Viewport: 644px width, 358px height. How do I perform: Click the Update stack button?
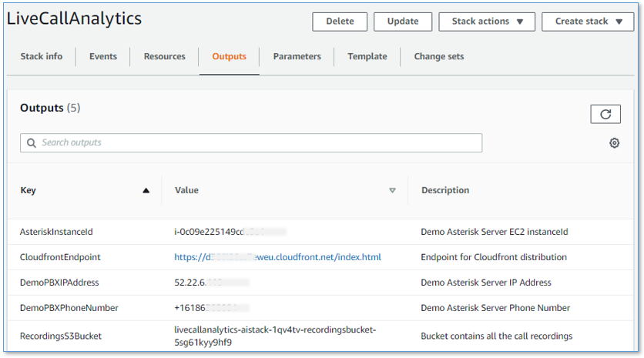[402, 22]
